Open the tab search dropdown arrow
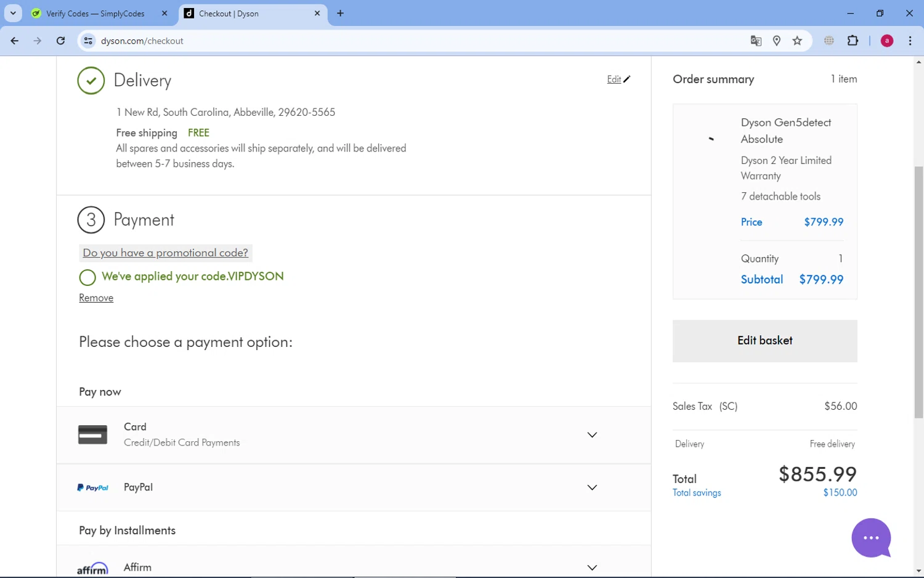Viewport: 924px width, 578px height. click(13, 13)
